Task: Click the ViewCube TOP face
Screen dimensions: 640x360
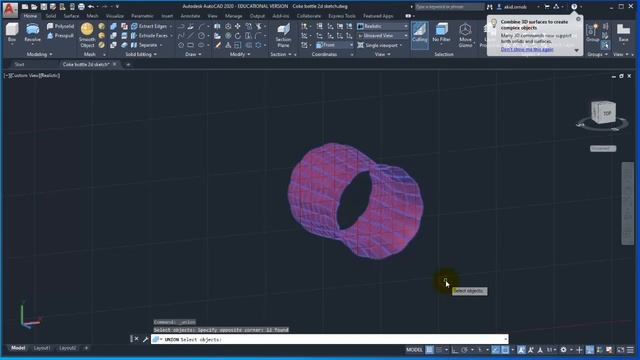Action: pyautogui.click(x=607, y=113)
